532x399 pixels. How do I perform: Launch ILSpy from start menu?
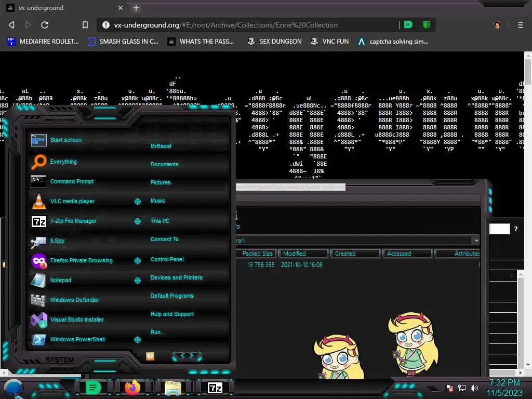click(48, 241)
